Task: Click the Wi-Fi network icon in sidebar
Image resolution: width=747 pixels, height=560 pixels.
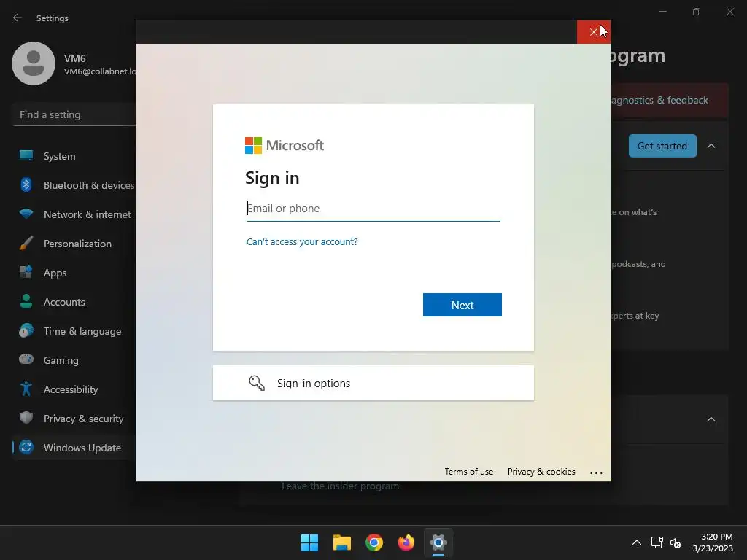Action: point(26,214)
